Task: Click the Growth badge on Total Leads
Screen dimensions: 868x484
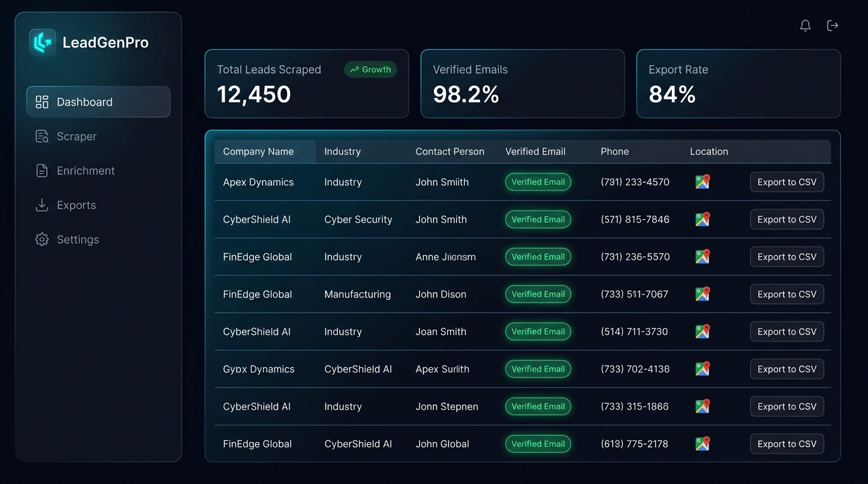Action: 371,69
